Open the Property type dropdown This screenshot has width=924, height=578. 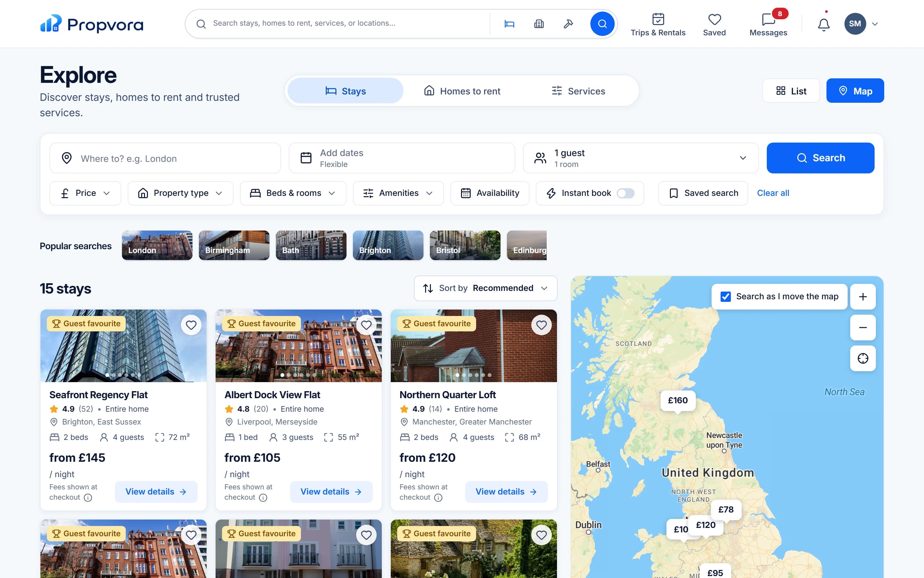[180, 193]
